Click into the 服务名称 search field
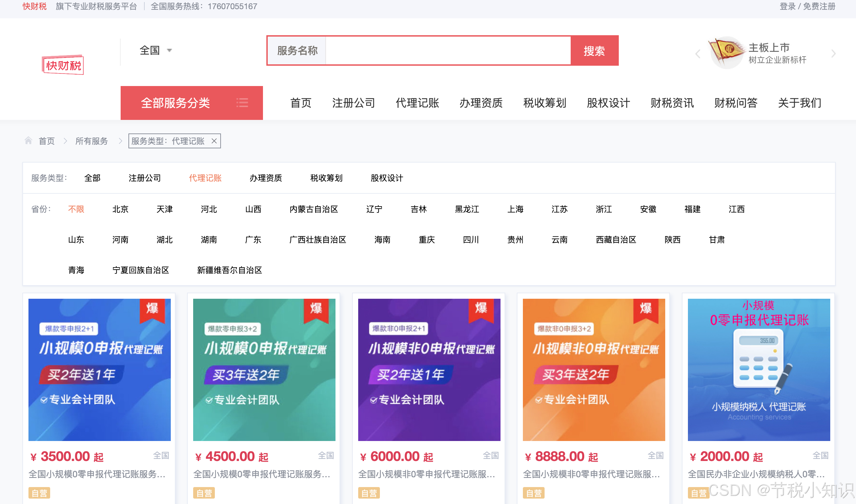 448,50
